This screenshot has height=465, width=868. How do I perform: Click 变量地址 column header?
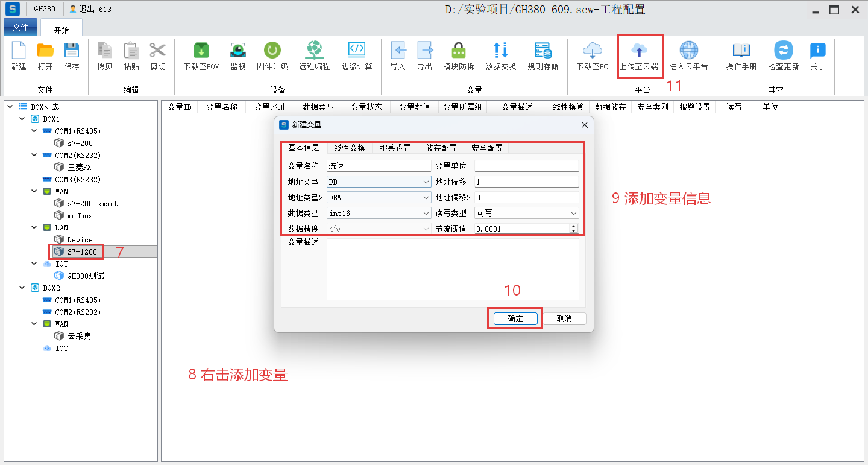point(269,107)
